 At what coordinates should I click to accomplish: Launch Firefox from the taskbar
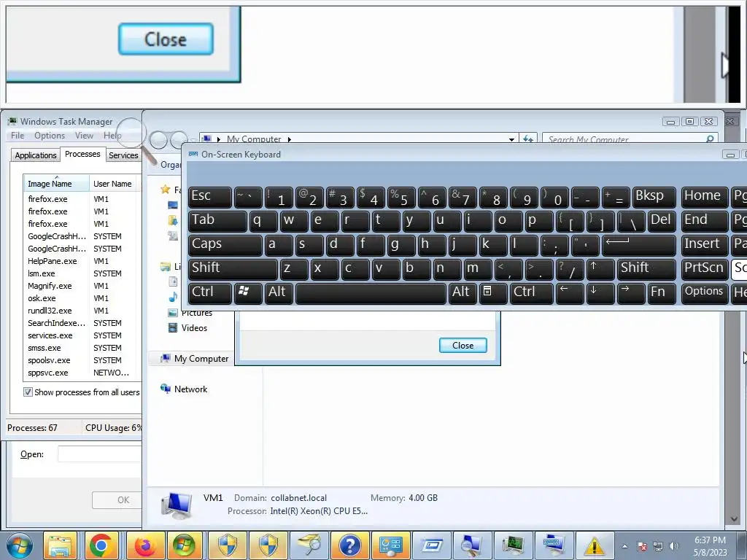pos(145,545)
